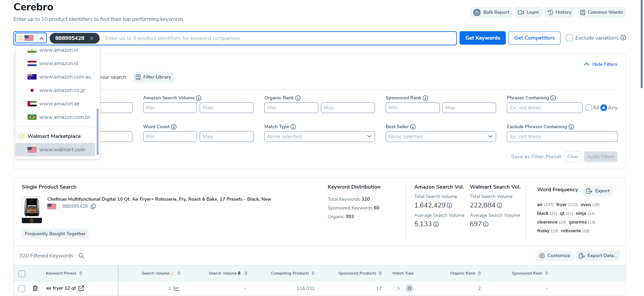Enable Exclude variations checkbox
Viewport: 644px width, 296px height.
click(x=569, y=38)
